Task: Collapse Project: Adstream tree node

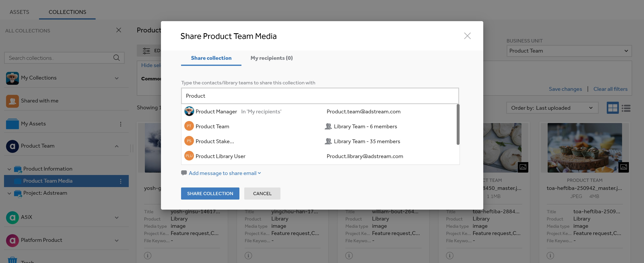Action: pyautogui.click(x=9, y=194)
